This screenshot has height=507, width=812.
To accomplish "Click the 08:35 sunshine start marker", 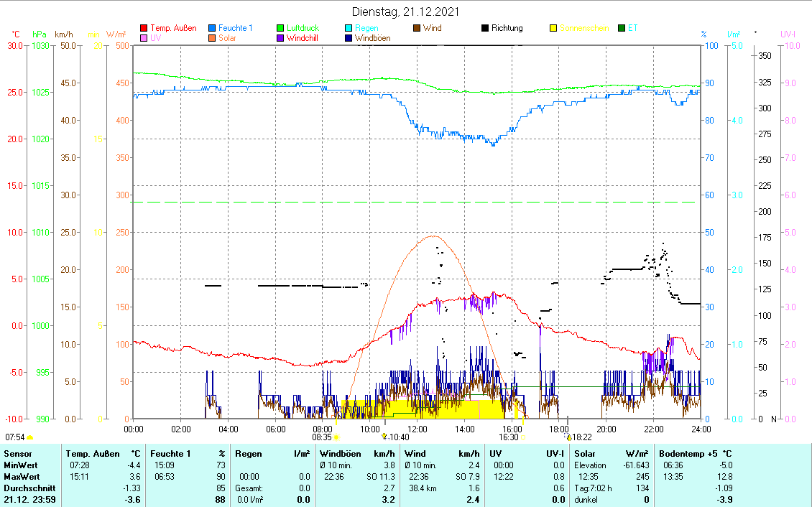I will 336,437.
